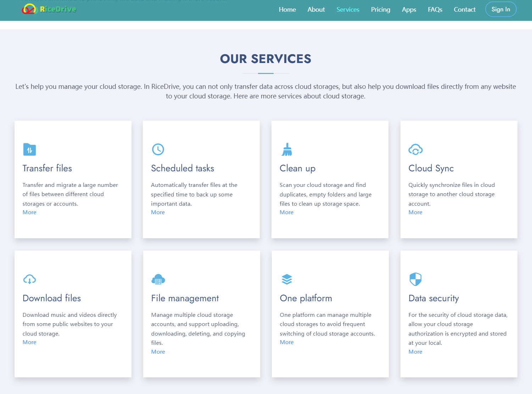Open FAQs from the navigation
The width and height of the screenshot is (532, 394).
tap(435, 10)
